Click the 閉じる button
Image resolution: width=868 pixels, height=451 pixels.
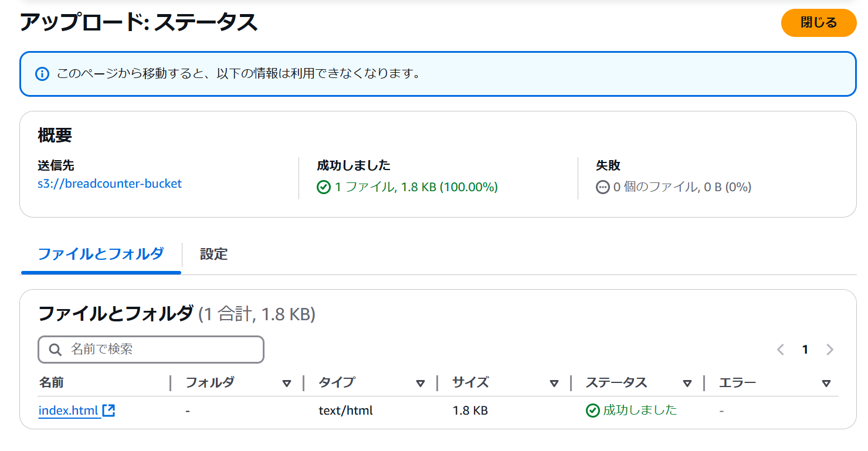(819, 23)
